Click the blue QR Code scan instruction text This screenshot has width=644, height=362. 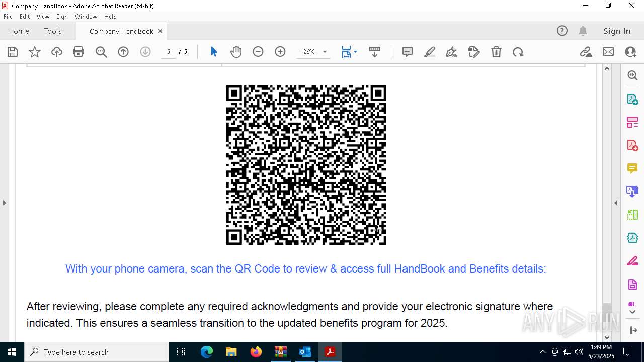pos(306,268)
